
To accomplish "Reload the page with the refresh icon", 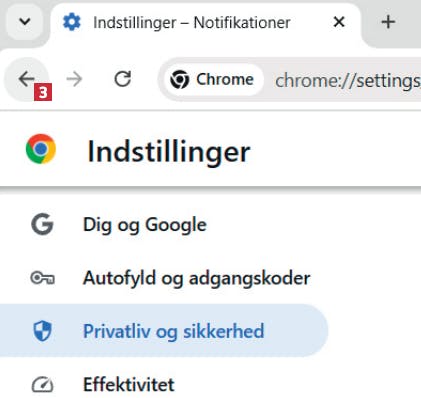I will pos(123,79).
